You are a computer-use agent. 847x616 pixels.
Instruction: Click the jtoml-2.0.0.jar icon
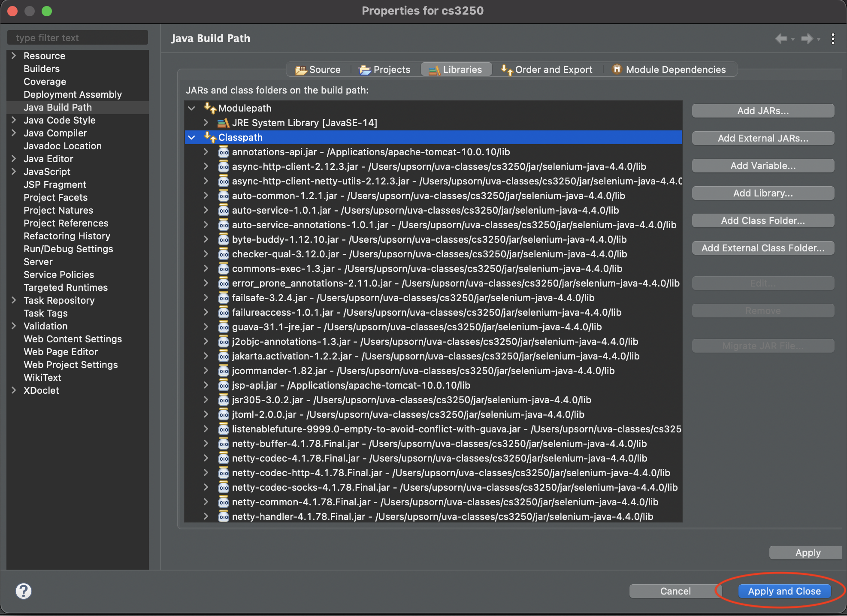[223, 414]
